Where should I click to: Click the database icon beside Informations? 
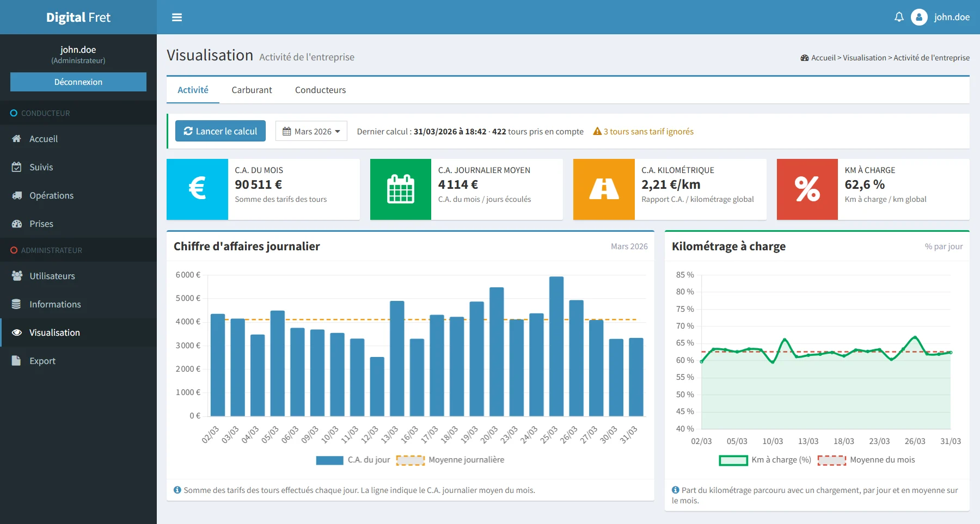[x=16, y=304]
